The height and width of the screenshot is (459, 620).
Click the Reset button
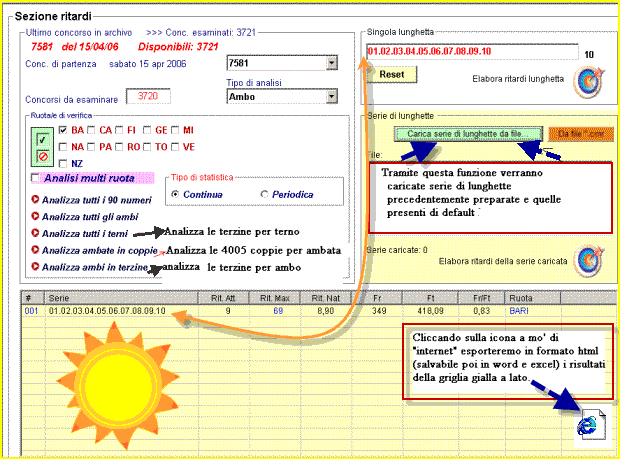point(391,74)
